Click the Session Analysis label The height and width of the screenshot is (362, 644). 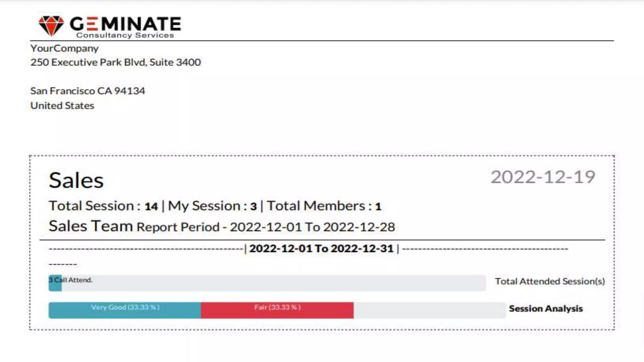coord(546,309)
